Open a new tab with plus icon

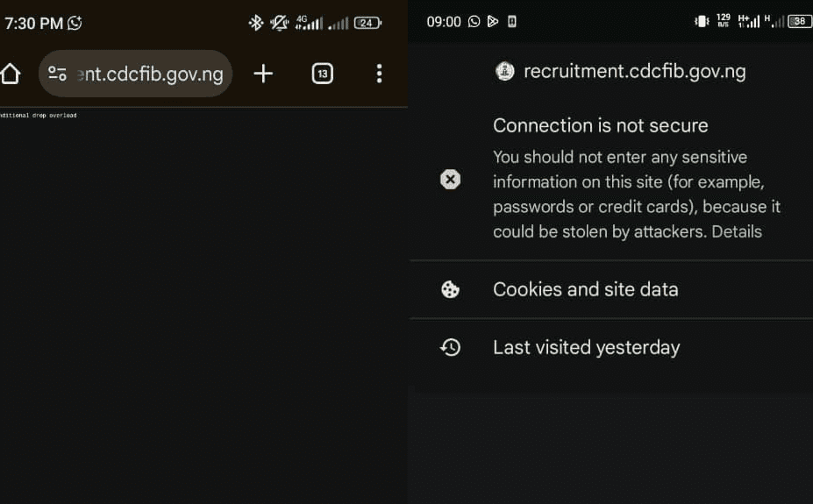click(263, 74)
